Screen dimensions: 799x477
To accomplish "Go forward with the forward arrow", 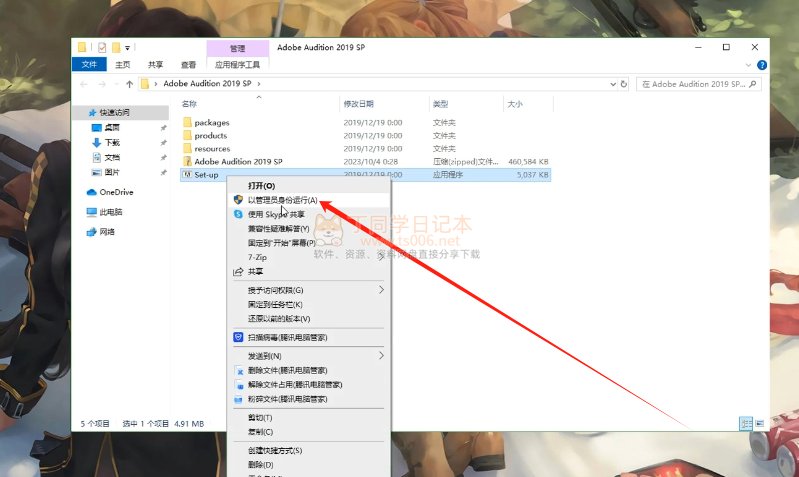I will coord(102,84).
